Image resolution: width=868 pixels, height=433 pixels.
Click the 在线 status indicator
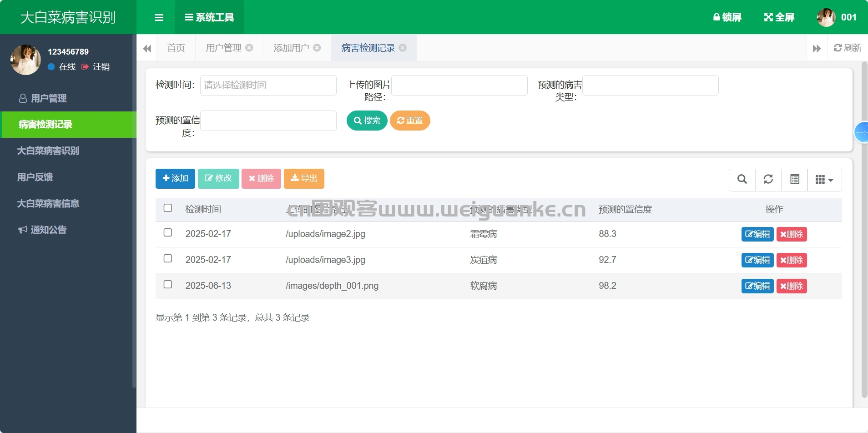pyautogui.click(x=62, y=67)
